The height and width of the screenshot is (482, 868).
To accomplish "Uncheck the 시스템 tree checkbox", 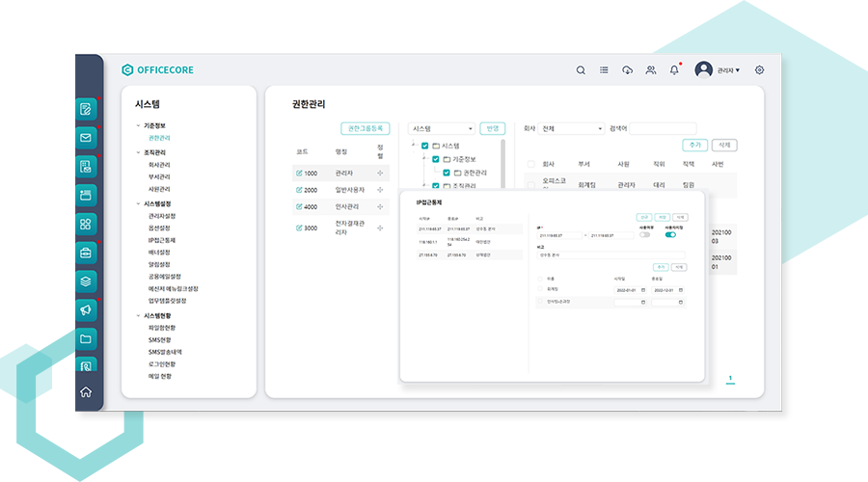I will (425, 146).
